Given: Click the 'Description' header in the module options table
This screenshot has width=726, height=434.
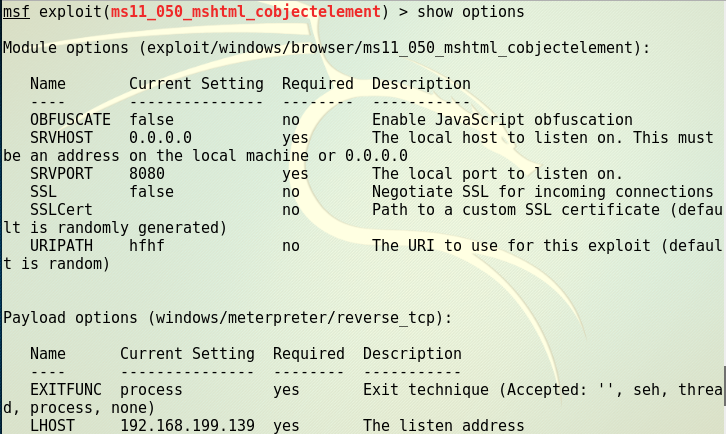Looking at the screenshot, I should click(x=421, y=84).
